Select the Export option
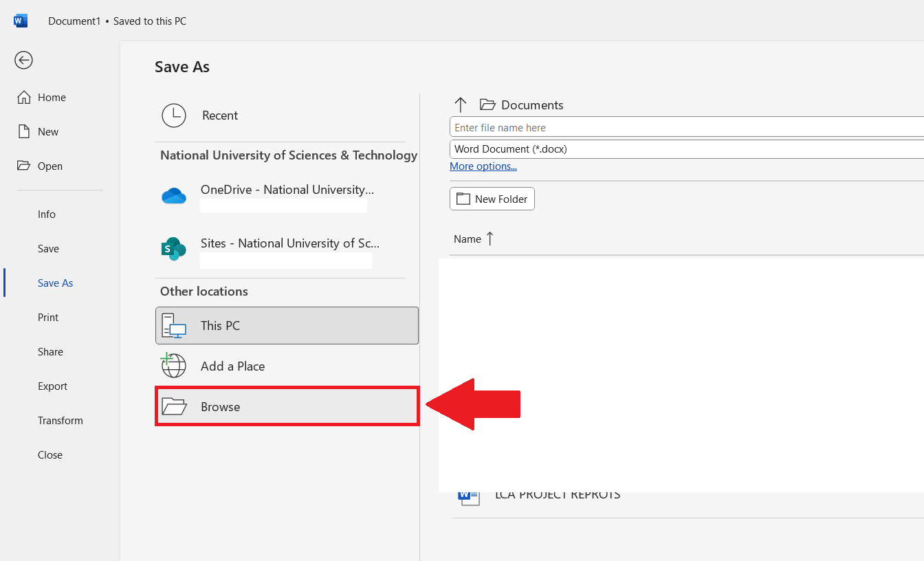 click(52, 386)
